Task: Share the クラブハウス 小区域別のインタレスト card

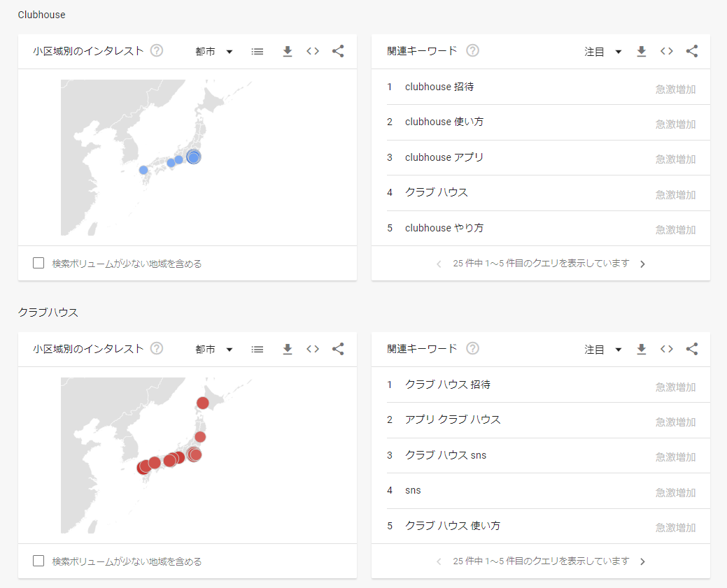Action: coord(338,350)
